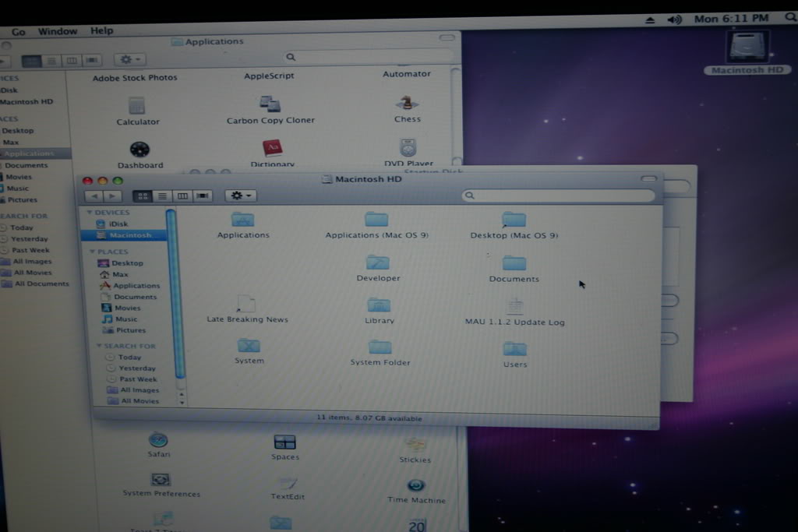The image size is (798, 532).
Task: Collapse PLACES section in Macintosh HD sidebar
Action: pyautogui.click(x=92, y=252)
